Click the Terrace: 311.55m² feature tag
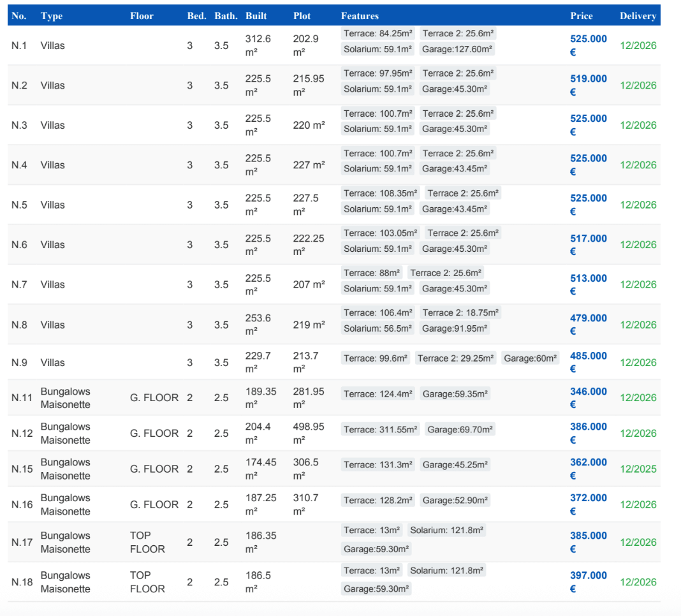 click(381, 430)
